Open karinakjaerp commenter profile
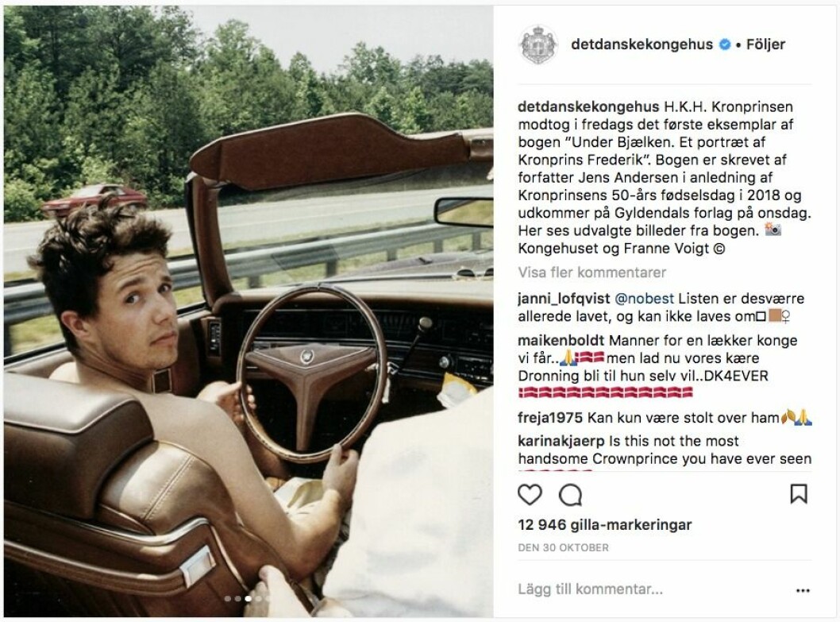Viewport: 840px width, 622px height. (561, 442)
